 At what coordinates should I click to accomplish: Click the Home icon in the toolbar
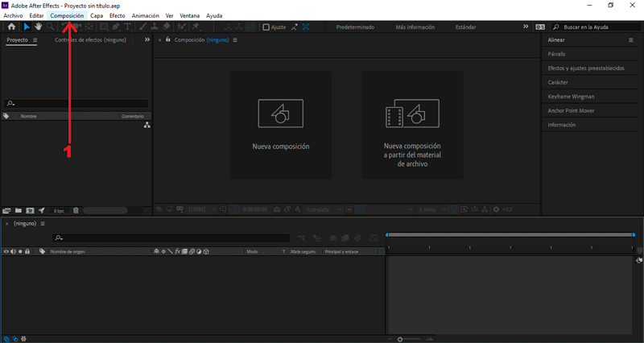11,27
